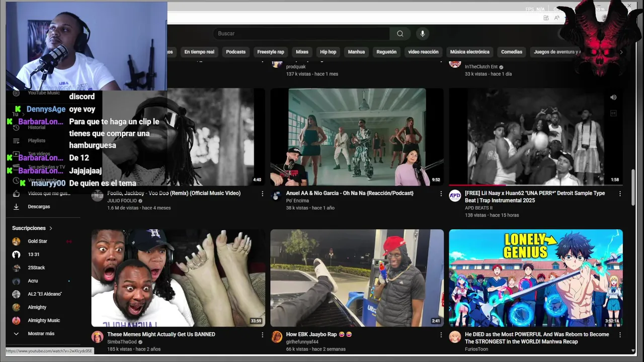
Task: Click the search magnifier button
Action: 400,34
